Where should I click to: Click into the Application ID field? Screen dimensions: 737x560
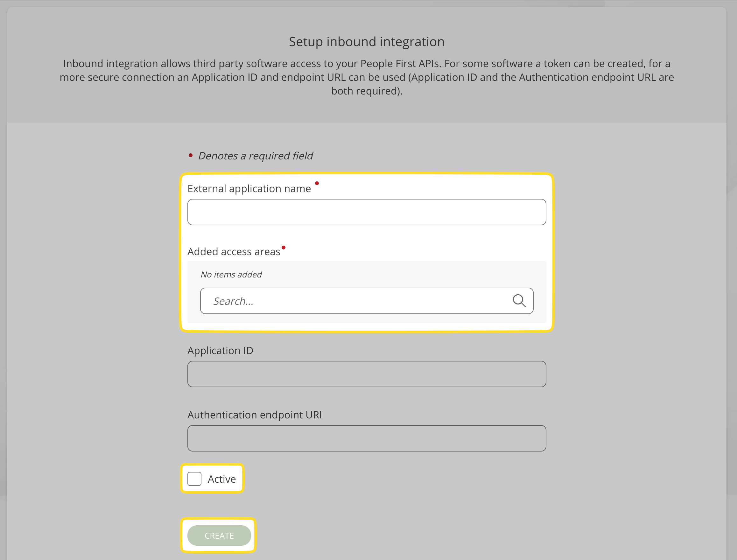(x=366, y=374)
